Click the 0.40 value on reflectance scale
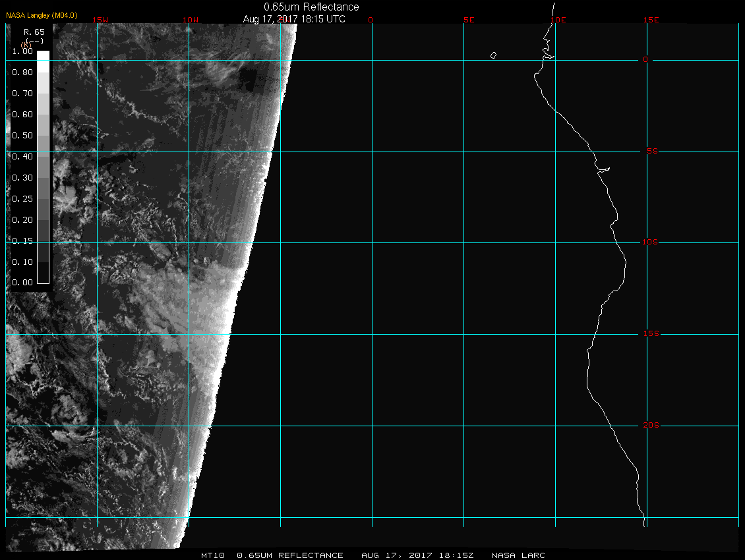Viewport: 745px width, 560px height. coord(22,156)
